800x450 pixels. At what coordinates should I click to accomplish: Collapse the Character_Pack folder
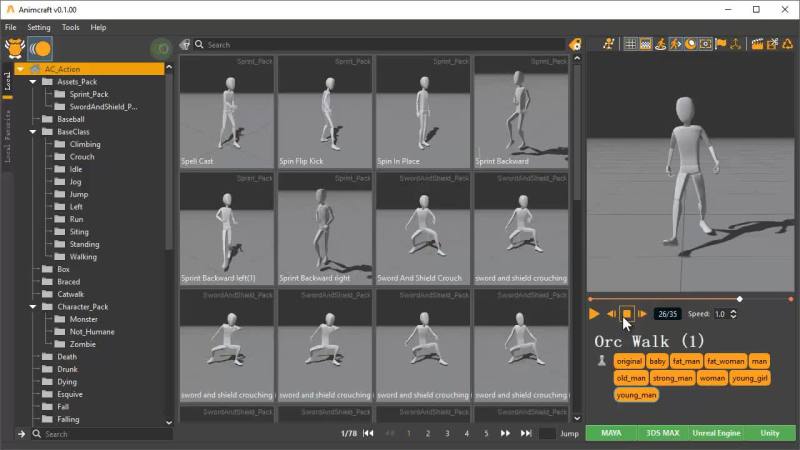point(33,307)
